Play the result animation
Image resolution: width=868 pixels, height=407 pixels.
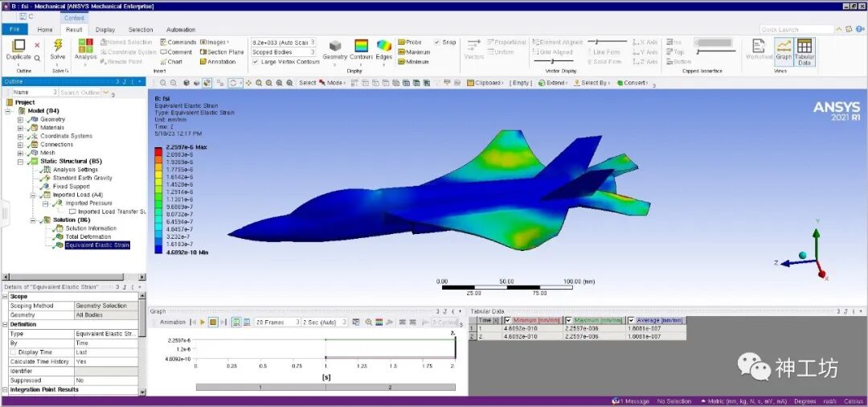click(203, 323)
